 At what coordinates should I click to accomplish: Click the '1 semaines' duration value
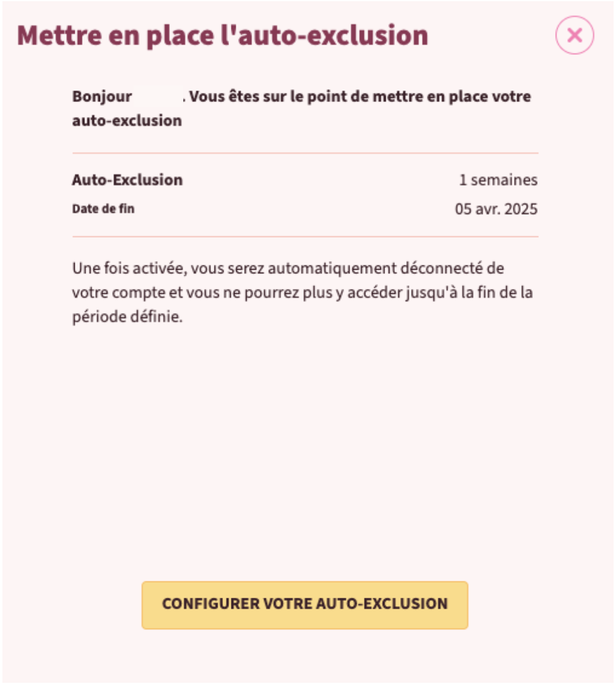point(498,179)
